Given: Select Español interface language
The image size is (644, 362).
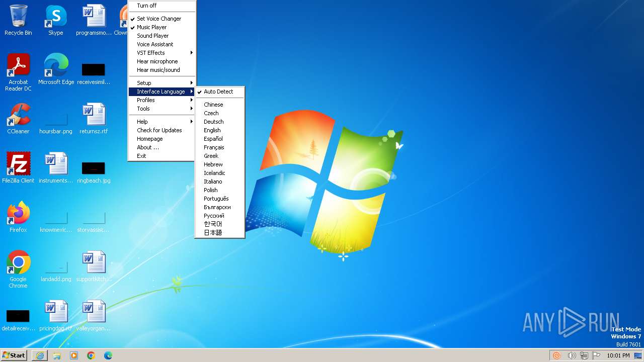Looking at the screenshot, I should click(220, 139).
